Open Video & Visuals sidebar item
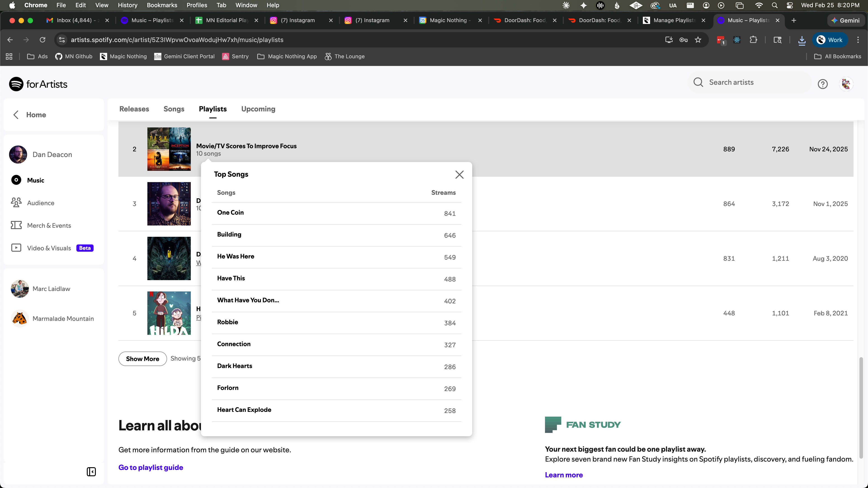868x488 pixels. (49, 248)
